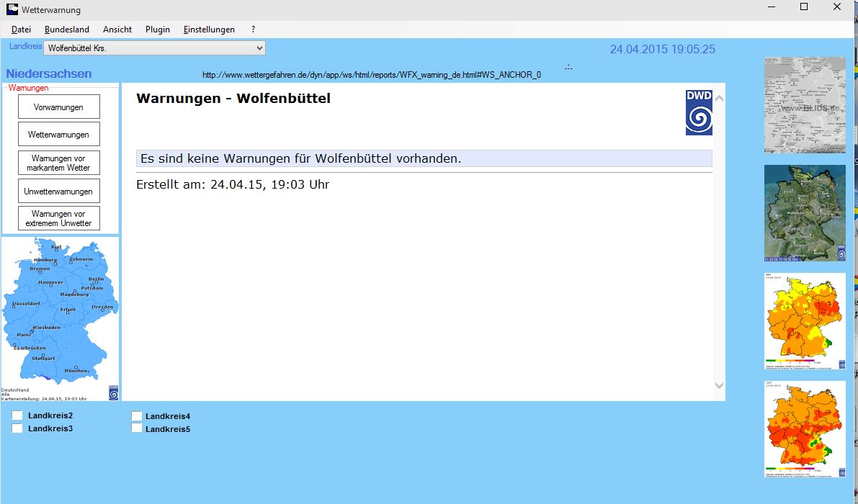858x504 pixels.
Task: Click München on the Germany map
Action: (75, 370)
